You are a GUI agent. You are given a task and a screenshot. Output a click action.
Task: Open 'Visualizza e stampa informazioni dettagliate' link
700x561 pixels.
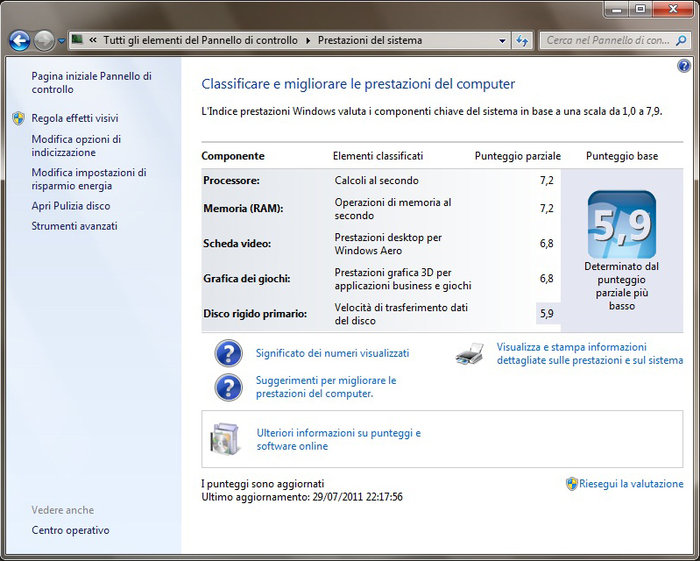coord(590,353)
